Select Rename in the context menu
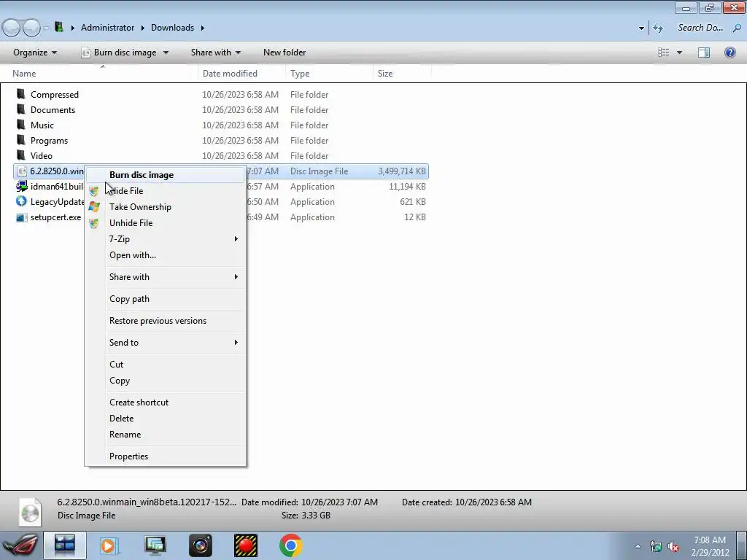The height and width of the screenshot is (560, 747). [x=166, y=435]
